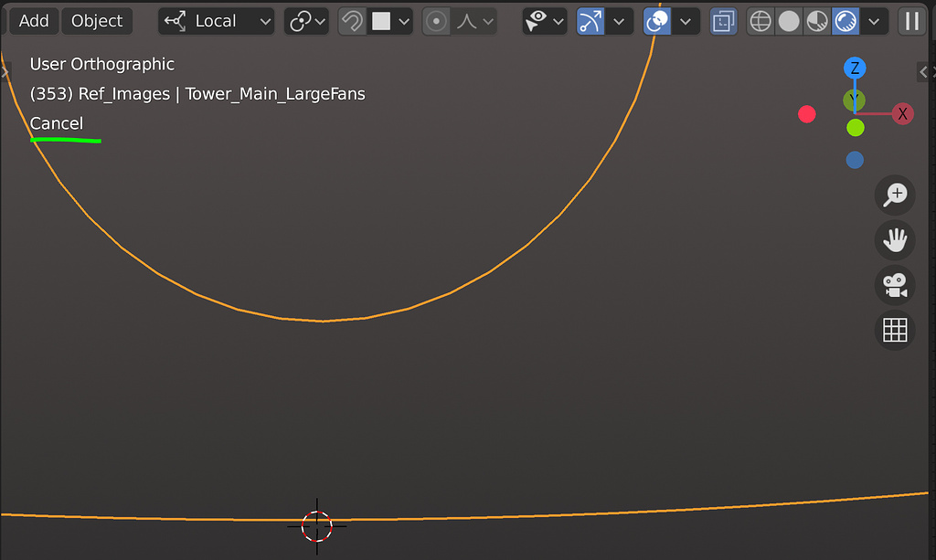Open the transform pivot point dropdown
This screenshot has height=560, width=936.
(307, 21)
